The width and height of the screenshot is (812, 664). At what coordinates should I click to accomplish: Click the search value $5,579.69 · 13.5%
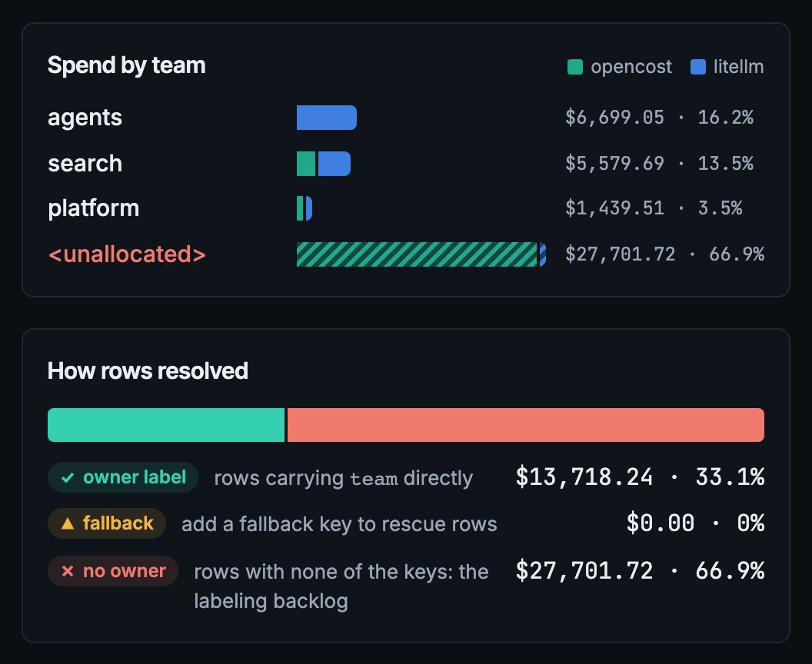click(659, 164)
